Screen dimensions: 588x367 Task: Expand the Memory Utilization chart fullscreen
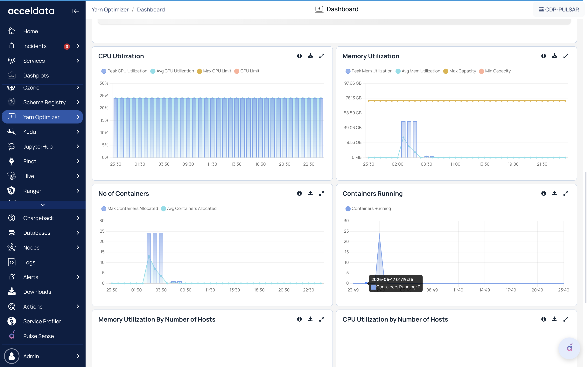coord(566,56)
